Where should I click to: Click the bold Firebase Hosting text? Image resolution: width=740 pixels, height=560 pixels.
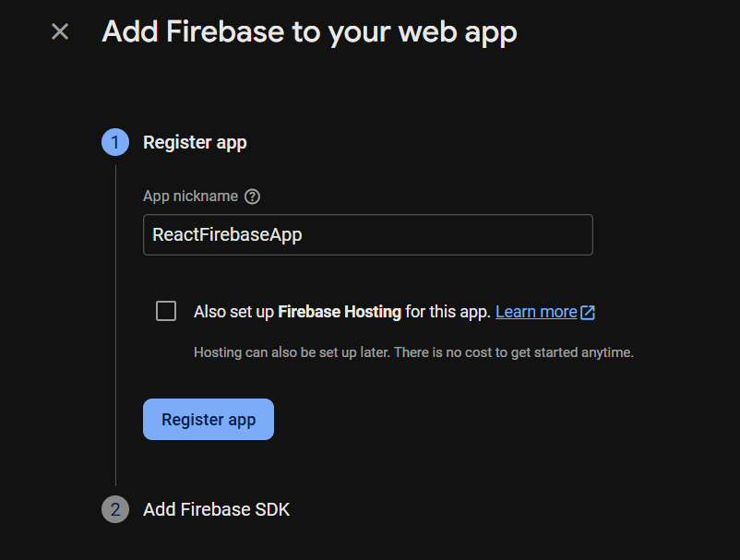pyautogui.click(x=340, y=312)
